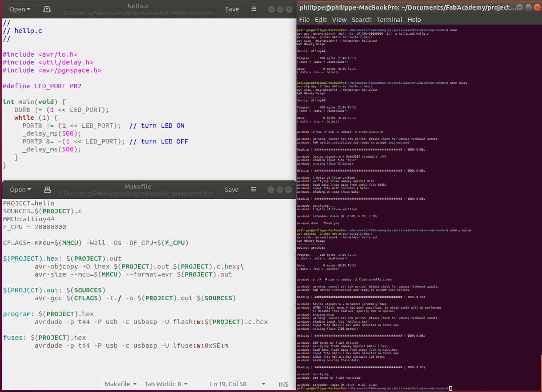This screenshot has height=392, width=542.
Task: Open the Open dropdown in Makefile window
Action: [x=20, y=190]
